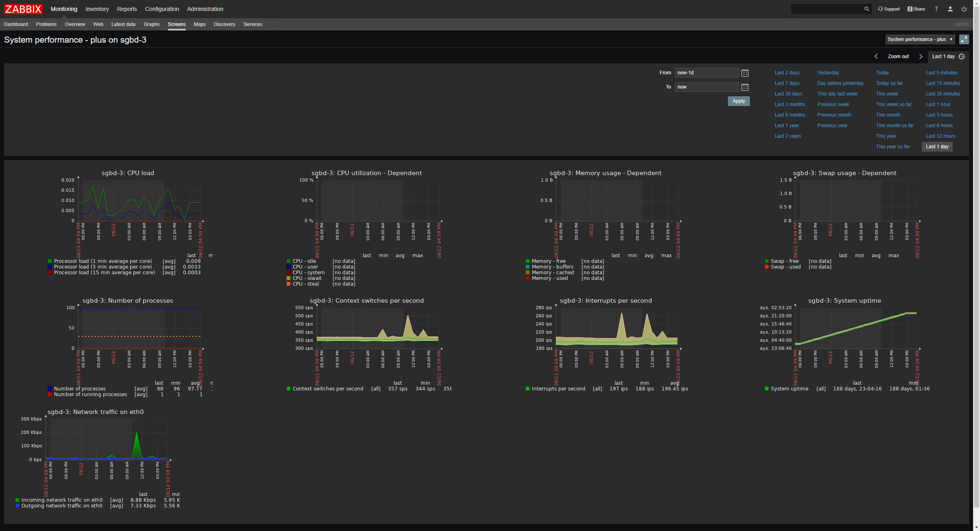Open the To date calendar picker

(x=745, y=87)
